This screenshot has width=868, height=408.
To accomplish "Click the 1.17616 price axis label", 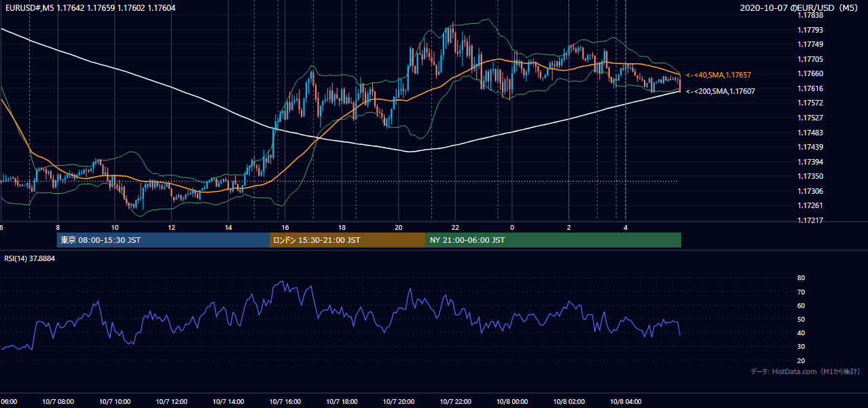I will pyautogui.click(x=810, y=88).
